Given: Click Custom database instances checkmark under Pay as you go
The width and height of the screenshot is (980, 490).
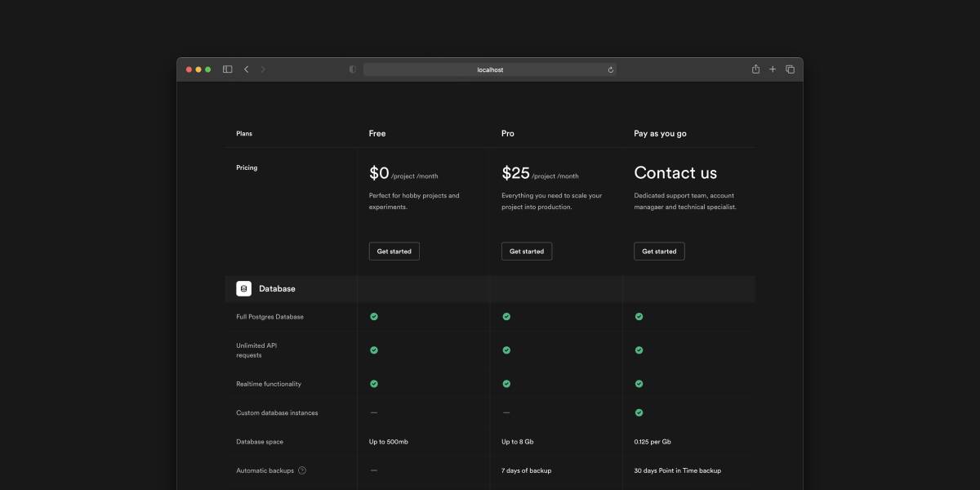Looking at the screenshot, I should [639, 412].
